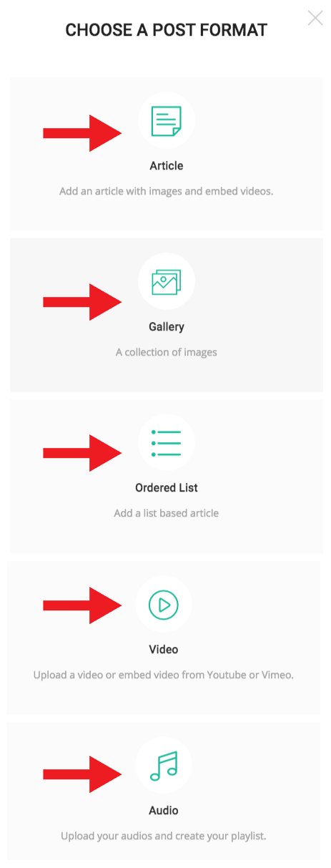Pick the Ordered List bullet-lines icon
The width and height of the screenshot is (331, 868).
tap(167, 443)
